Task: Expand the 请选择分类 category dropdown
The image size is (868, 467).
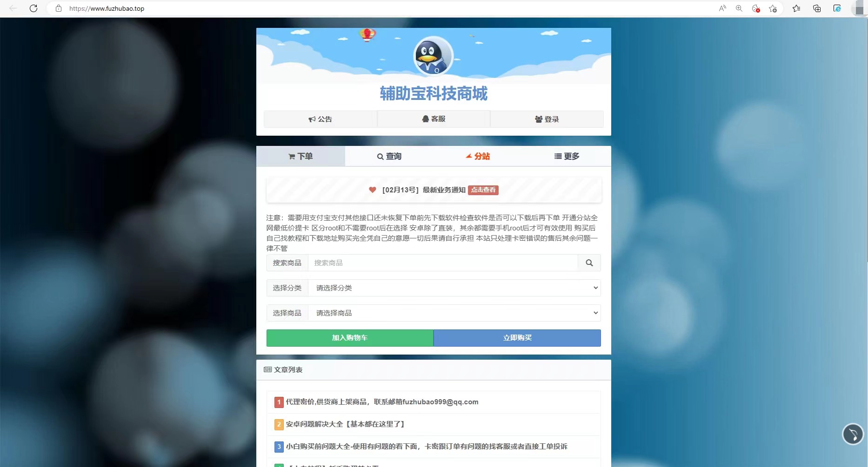Action: pyautogui.click(x=454, y=288)
